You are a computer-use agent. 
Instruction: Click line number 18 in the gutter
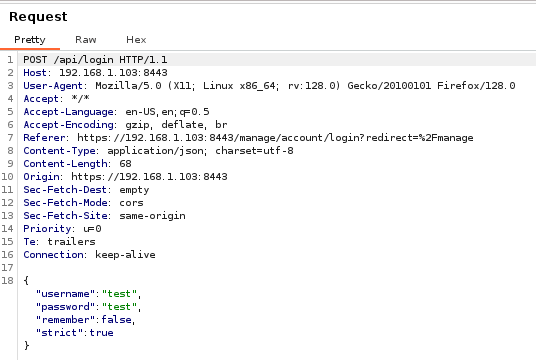[8, 281]
